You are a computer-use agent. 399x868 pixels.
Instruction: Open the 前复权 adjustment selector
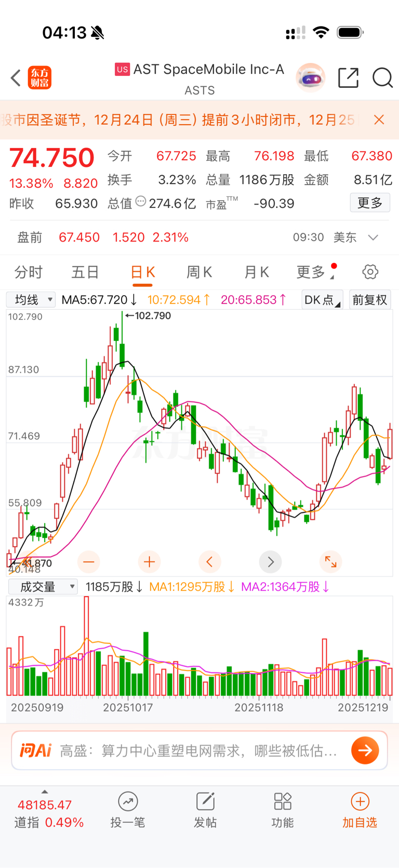tap(370, 300)
